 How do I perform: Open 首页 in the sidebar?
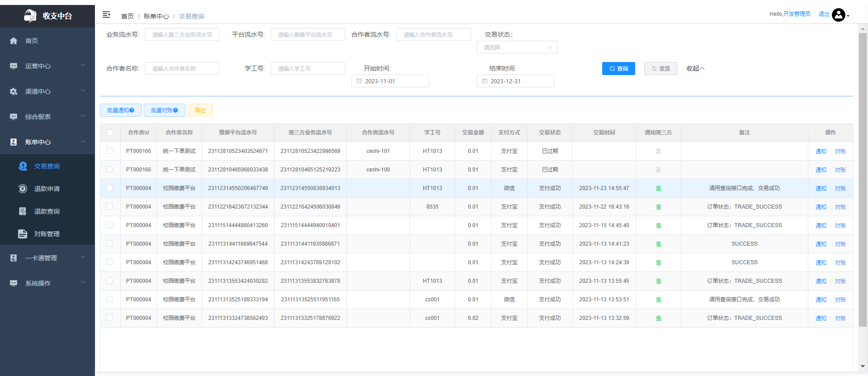[x=47, y=41]
